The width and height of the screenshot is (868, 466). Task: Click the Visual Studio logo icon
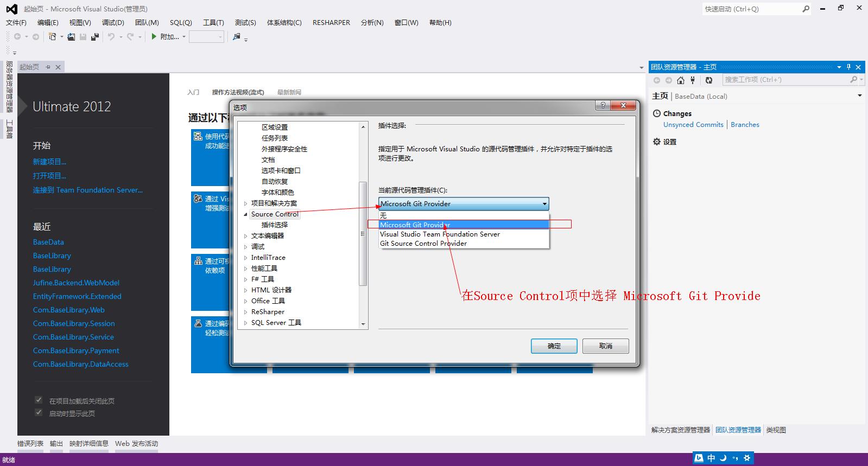tap(11, 9)
